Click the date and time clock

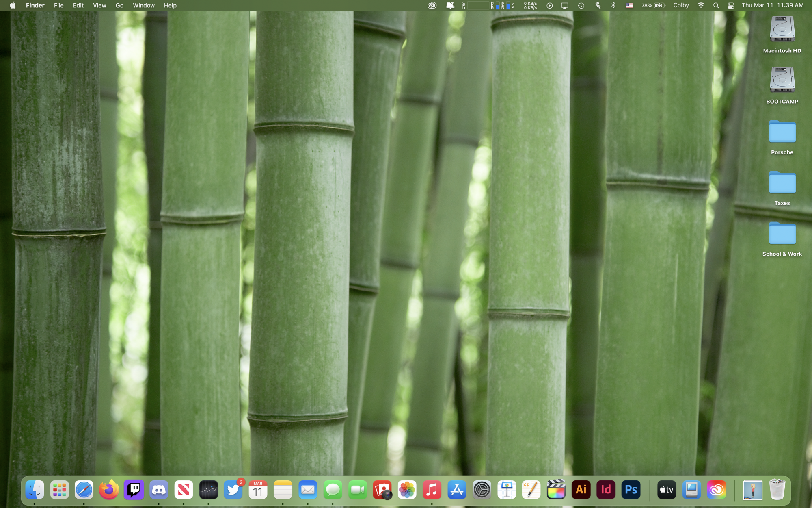tap(773, 5)
